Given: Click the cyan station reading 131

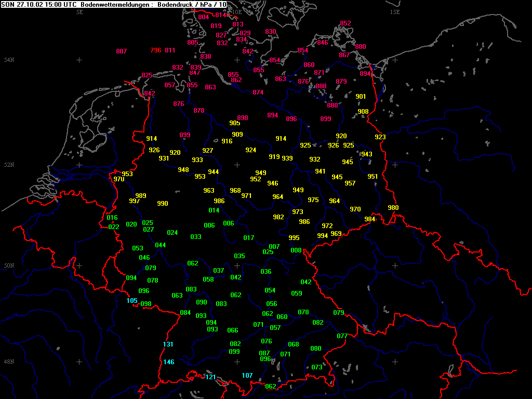Looking at the screenshot, I should (x=168, y=344).
